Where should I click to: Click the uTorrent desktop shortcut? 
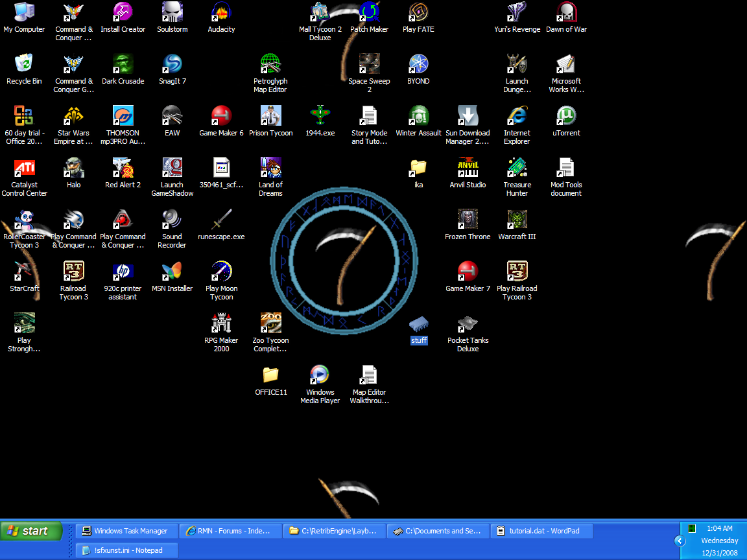pos(566,117)
